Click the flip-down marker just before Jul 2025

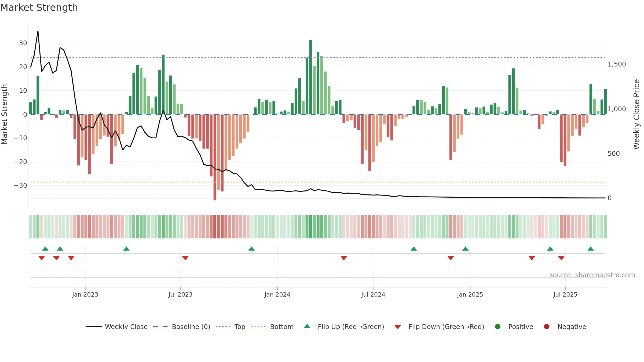(x=561, y=258)
